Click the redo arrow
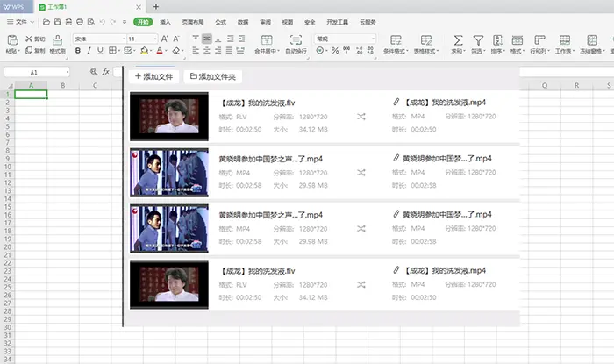 click(x=113, y=22)
